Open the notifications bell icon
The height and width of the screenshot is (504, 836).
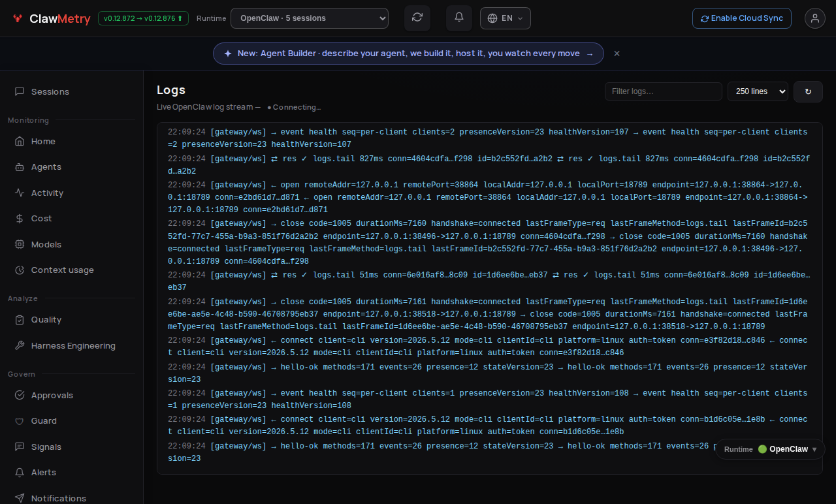tap(459, 18)
